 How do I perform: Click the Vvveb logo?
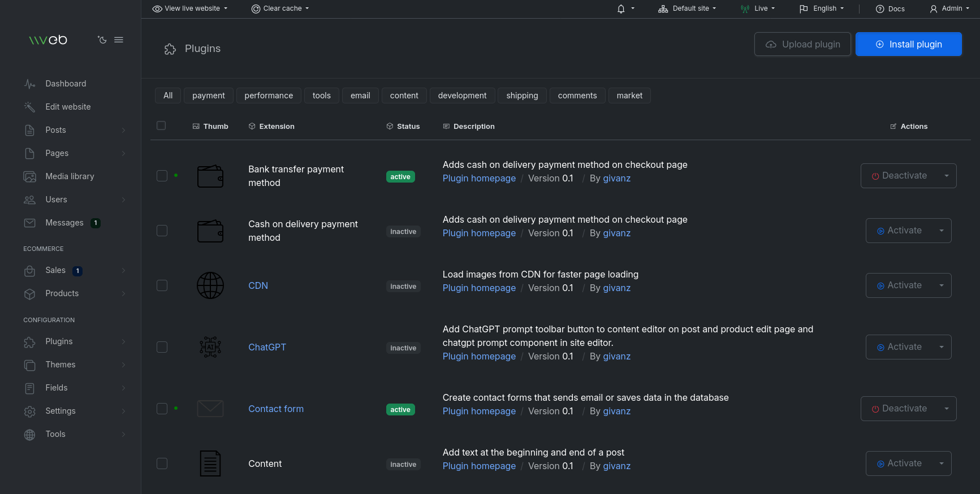point(48,40)
